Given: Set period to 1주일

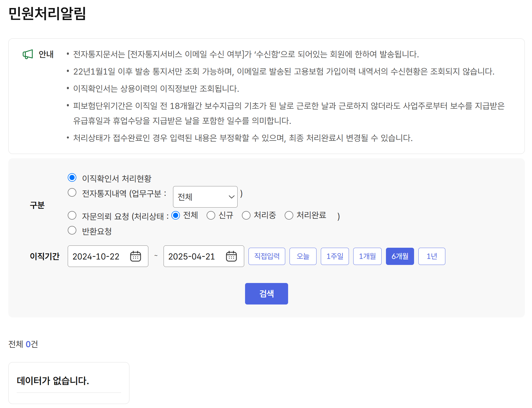Looking at the screenshot, I should click(x=335, y=256).
